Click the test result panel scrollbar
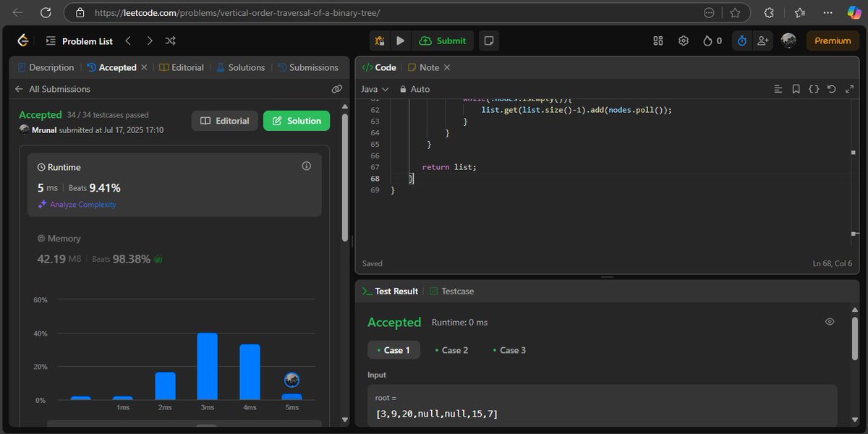This screenshot has height=434, width=868. click(856, 340)
